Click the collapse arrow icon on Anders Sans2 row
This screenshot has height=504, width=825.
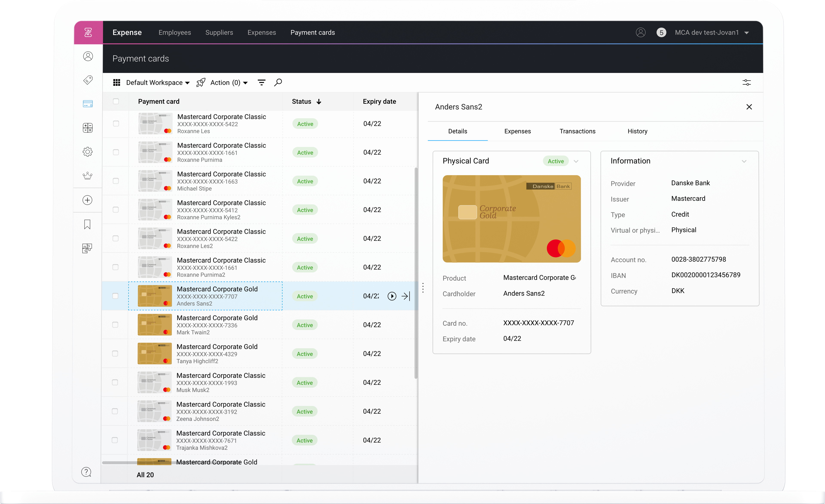point(405,296)
